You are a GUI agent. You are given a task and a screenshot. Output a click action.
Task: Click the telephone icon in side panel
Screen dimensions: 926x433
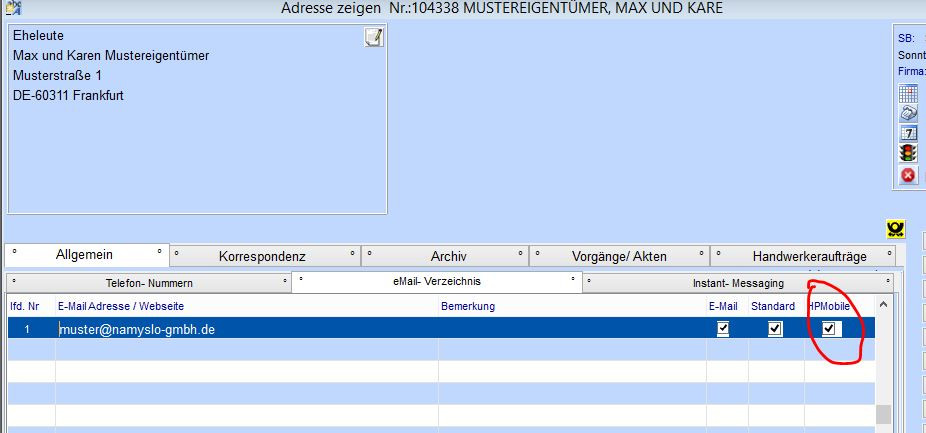(x=908, y=113)
